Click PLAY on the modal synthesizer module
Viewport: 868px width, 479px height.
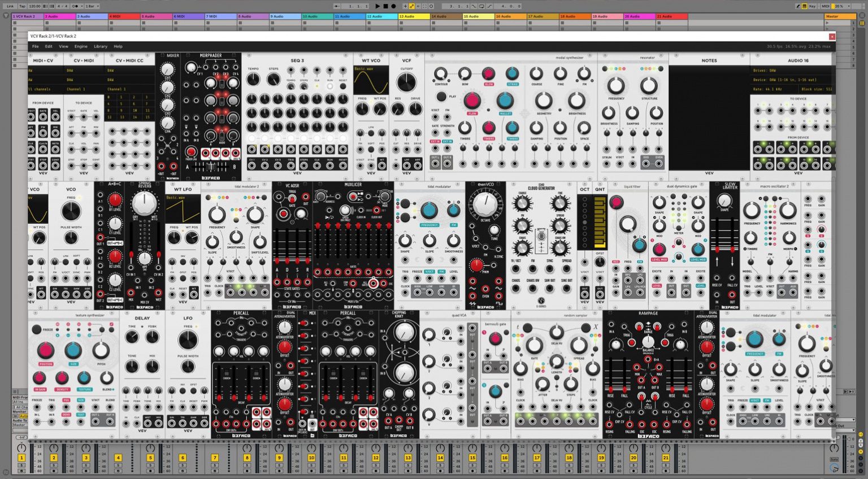click(x=441, y=97)
